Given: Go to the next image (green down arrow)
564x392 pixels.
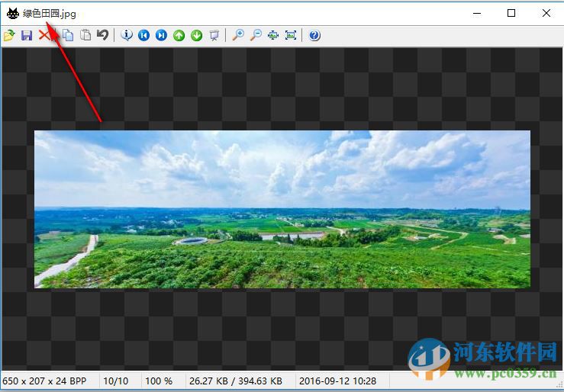Looking at the screenshot, I should point(197,35).
